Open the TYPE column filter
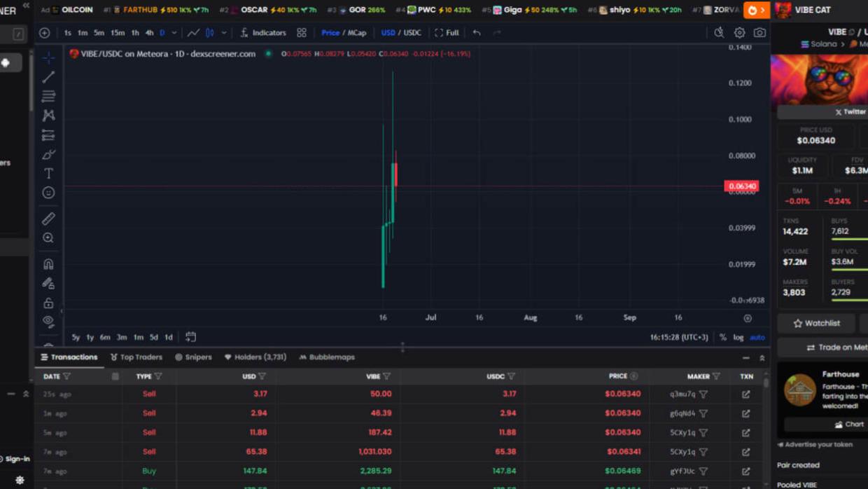This screenshot has height=489, width=868. [158, 376]
